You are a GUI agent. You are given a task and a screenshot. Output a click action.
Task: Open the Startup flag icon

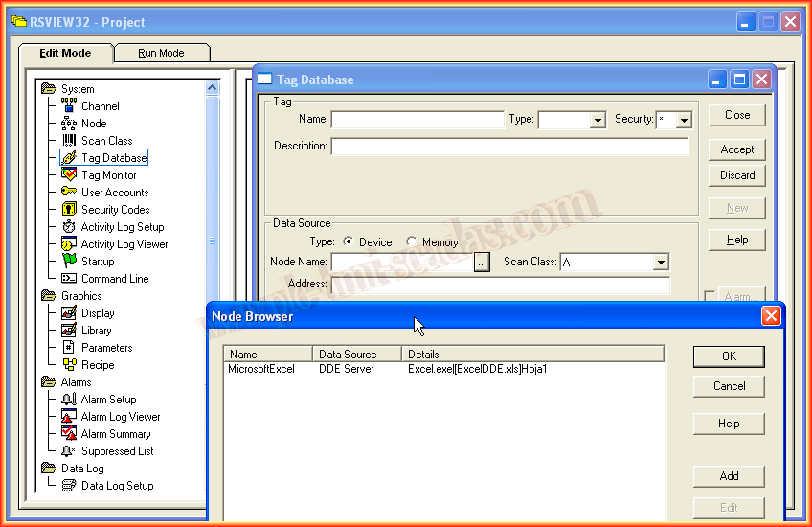(69, 262)
